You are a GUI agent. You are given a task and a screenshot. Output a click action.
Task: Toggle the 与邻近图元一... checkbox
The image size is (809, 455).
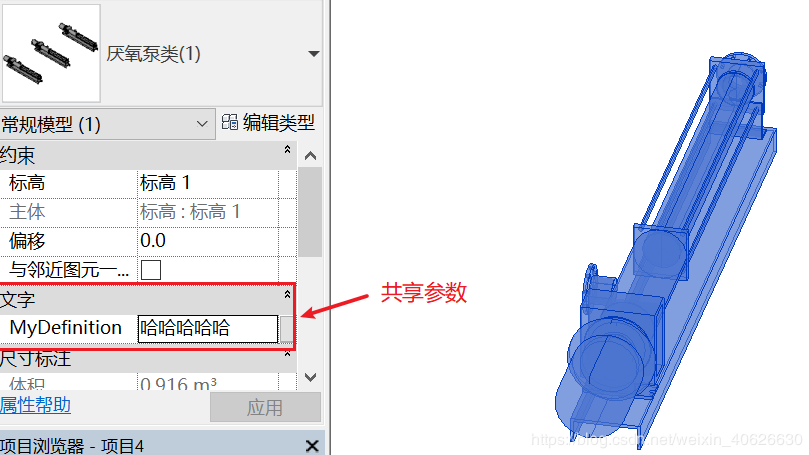point(151,270)
